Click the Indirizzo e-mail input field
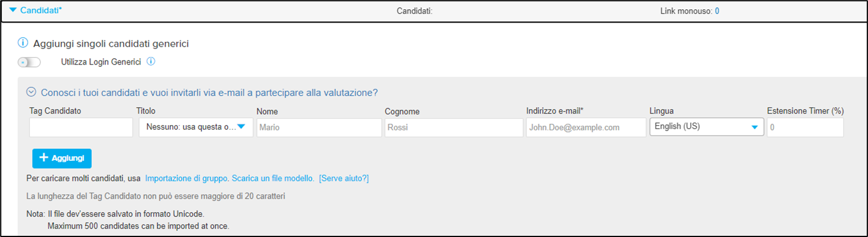This screenshot has width=868, height=237. tap(586, 127)
